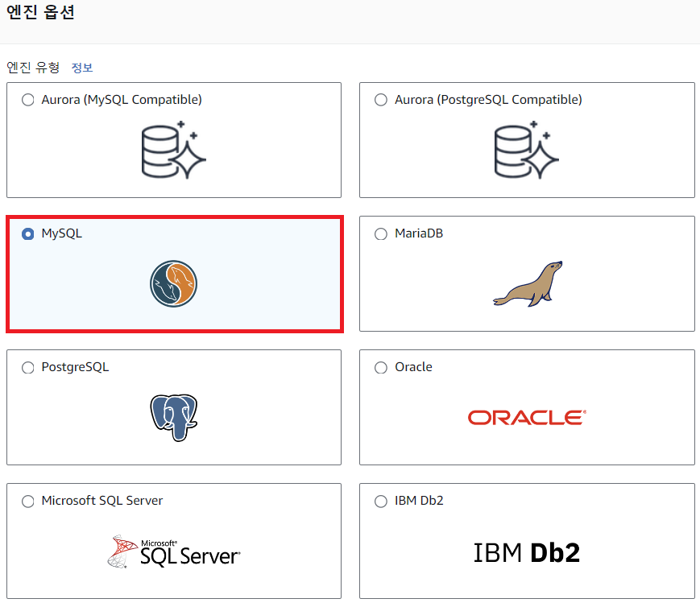Click the IBM Db2 logo
This screenshot has height=607, width=700.
527,552
